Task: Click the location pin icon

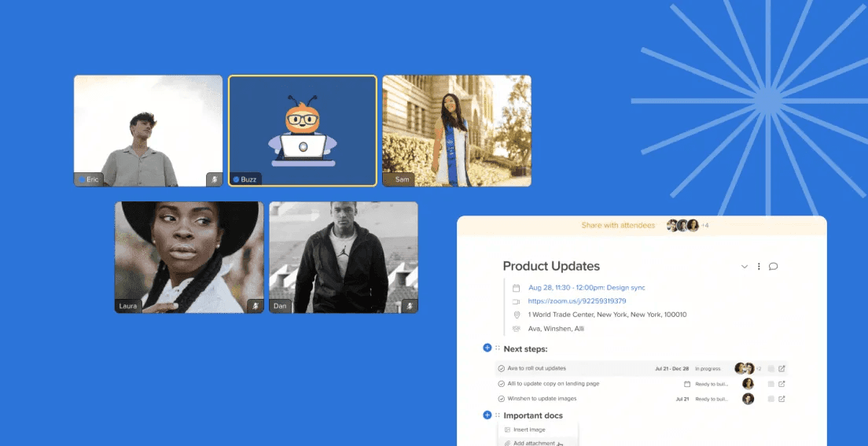Action: 517,315
